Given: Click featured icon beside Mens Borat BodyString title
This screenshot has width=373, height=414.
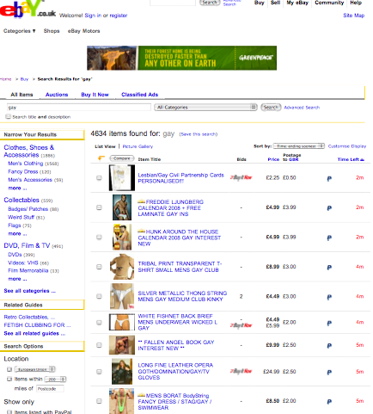Looking at the screenshot, I should click(x=141, y=395).
